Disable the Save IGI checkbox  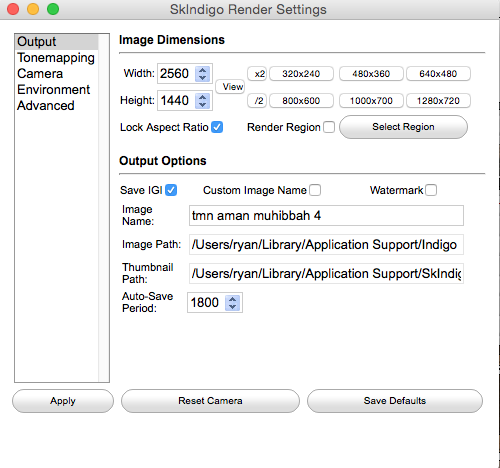click(x=171, y=190)
